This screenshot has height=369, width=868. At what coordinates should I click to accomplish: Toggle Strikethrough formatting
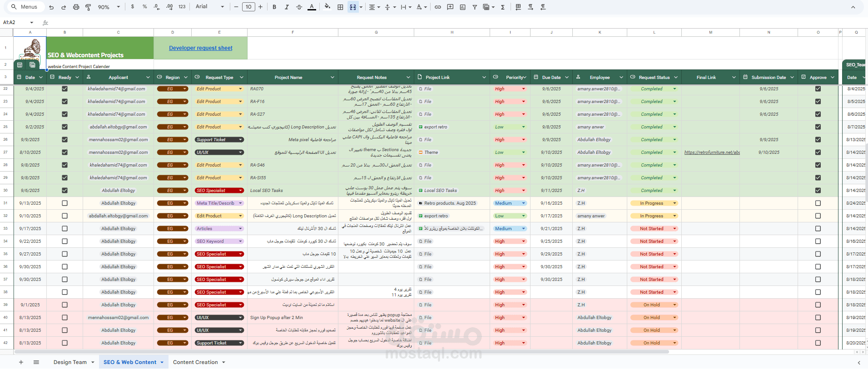(x=299, y=7)
